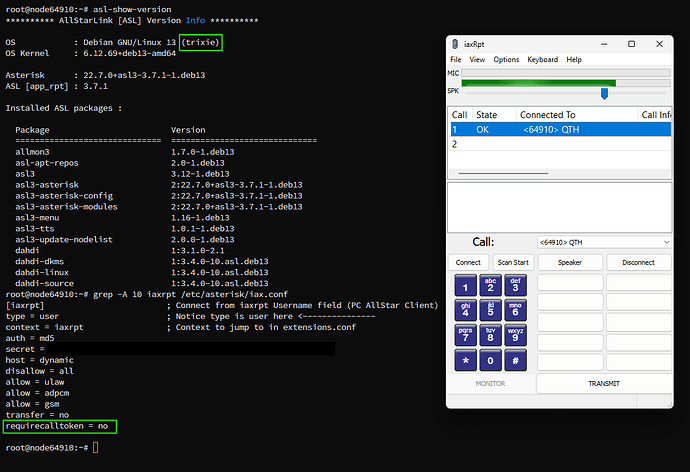
Task: Click the Connect button
Action: 467,262
